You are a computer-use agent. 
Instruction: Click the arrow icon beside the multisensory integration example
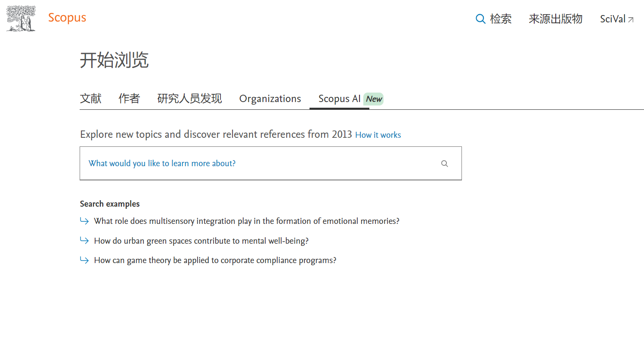[x=84, y=221]
